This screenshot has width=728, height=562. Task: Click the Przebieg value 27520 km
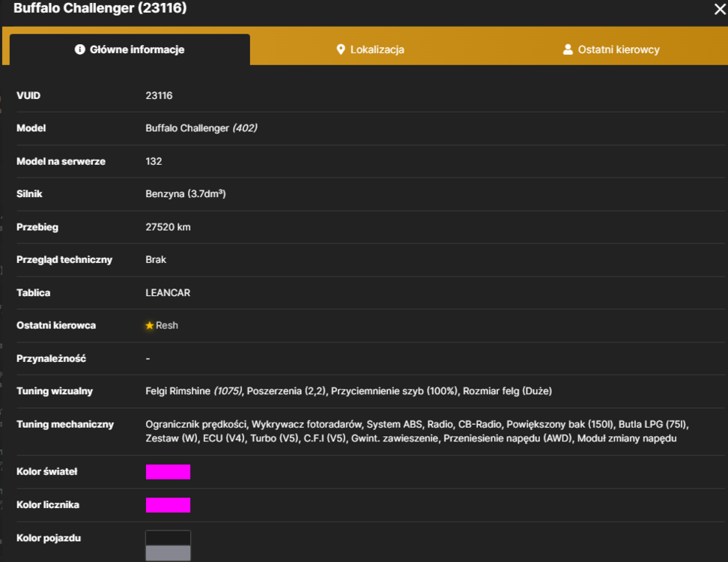(168, 227)
